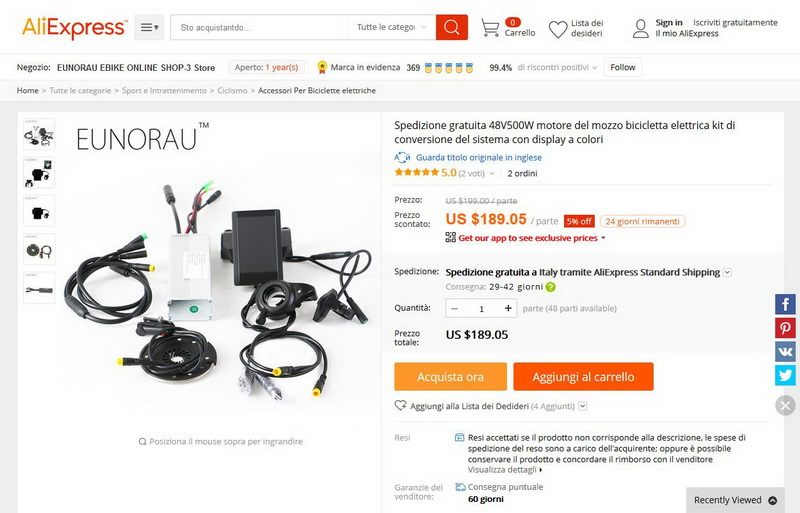Screen dimensions: 800x513
Task: Click the Acquista ora button
Action: click(451, 377)
